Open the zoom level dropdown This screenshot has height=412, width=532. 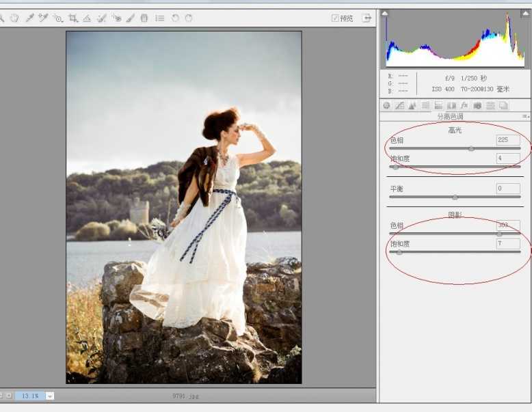coord(50,396)
